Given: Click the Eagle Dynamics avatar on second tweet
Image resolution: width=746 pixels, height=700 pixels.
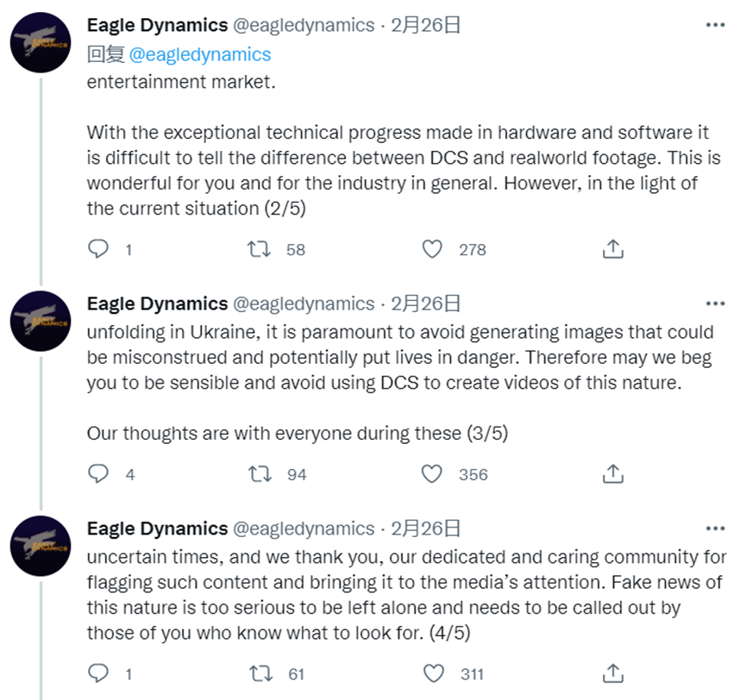Looking at the screenshot, I should click(41, 321).
